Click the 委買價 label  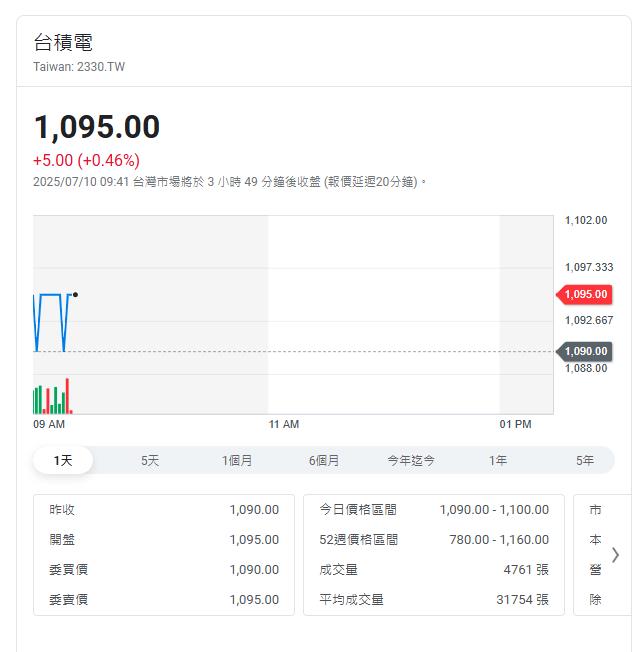pos(68,570)
